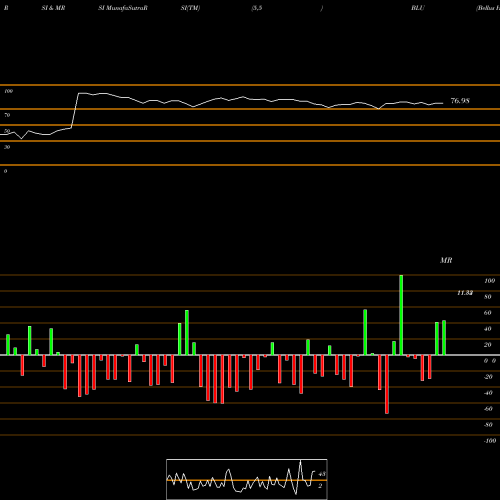The height and width of the screenshot is (500, 500).
Task: Click the 48 value in mini chart
Action: (x=322, y=474)
